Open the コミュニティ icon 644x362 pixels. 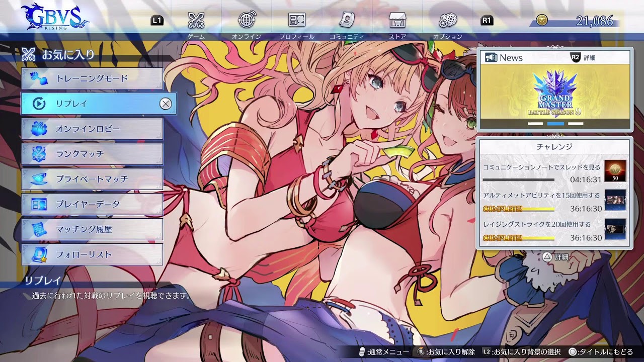click(x=347, y=21)
